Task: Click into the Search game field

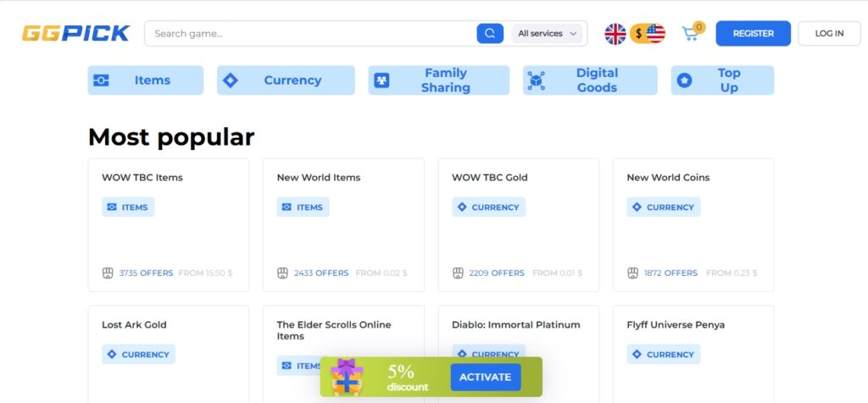Action: click(x=311, y=34)
